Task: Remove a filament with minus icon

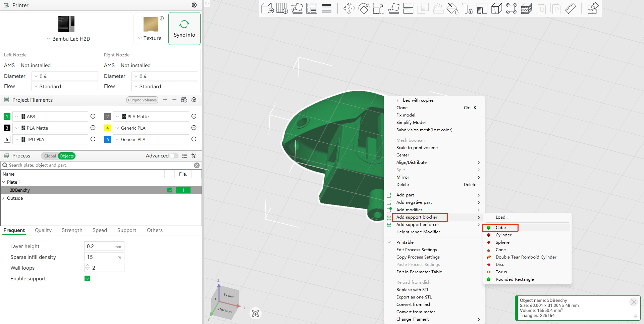Action: 174,100
